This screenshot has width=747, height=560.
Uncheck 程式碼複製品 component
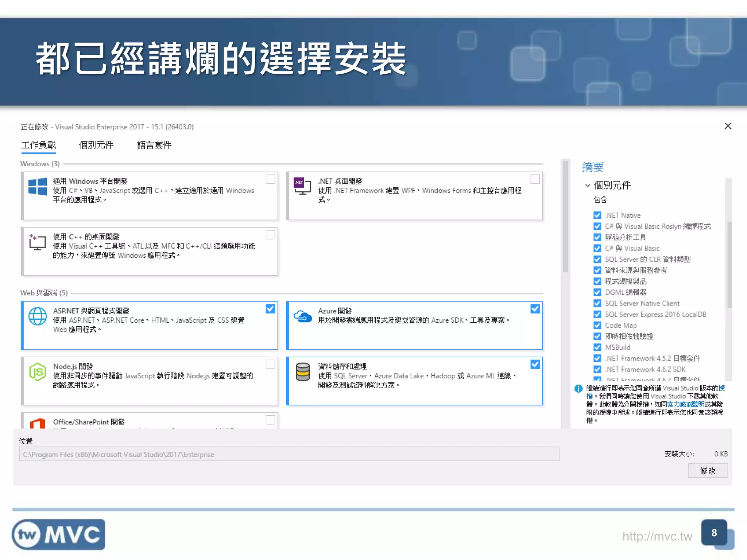click(x=597, y=281)
